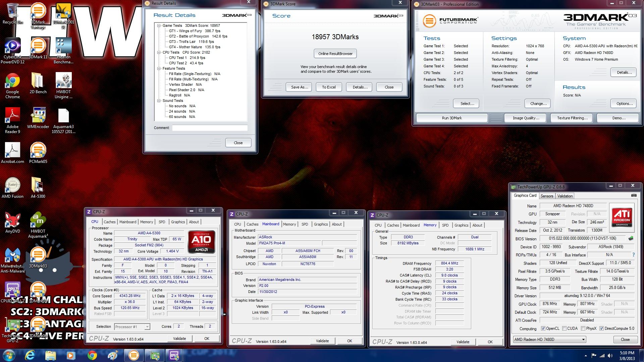The image size is (644, 362).
Task: Open Aquamark3 105527 file icon
Action: [x=63, y=120]
